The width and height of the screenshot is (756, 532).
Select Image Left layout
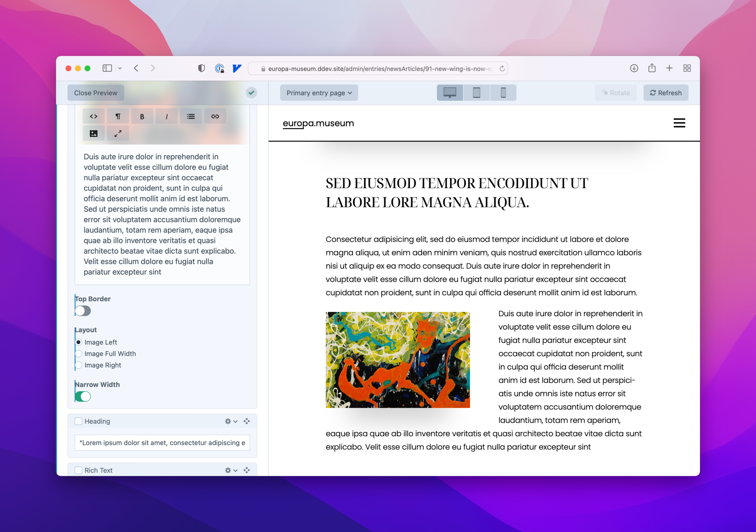79,342
